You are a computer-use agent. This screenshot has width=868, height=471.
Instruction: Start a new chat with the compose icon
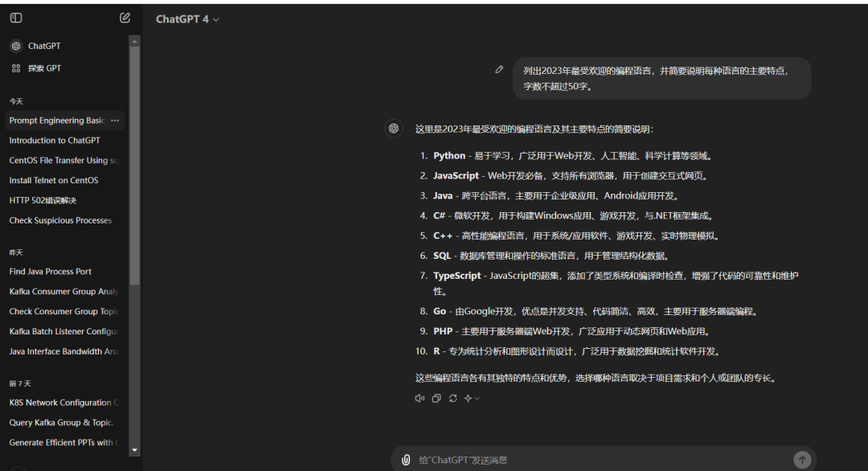click(125, 18)
